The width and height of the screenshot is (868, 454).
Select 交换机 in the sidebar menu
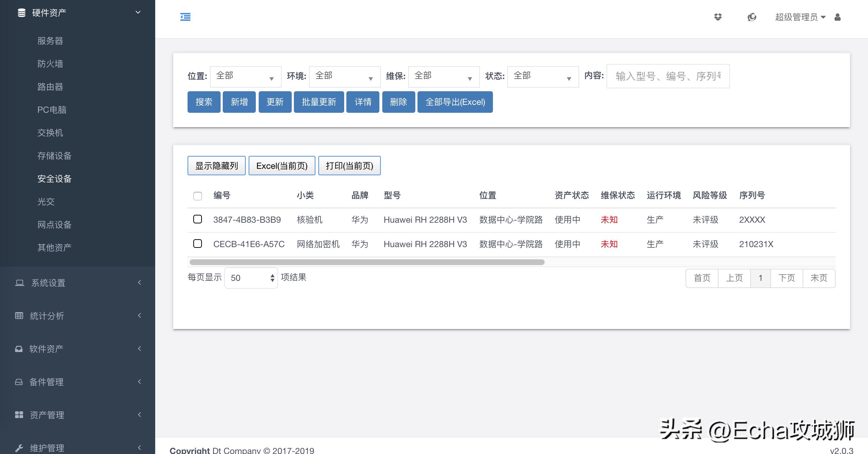coord(50,133)
